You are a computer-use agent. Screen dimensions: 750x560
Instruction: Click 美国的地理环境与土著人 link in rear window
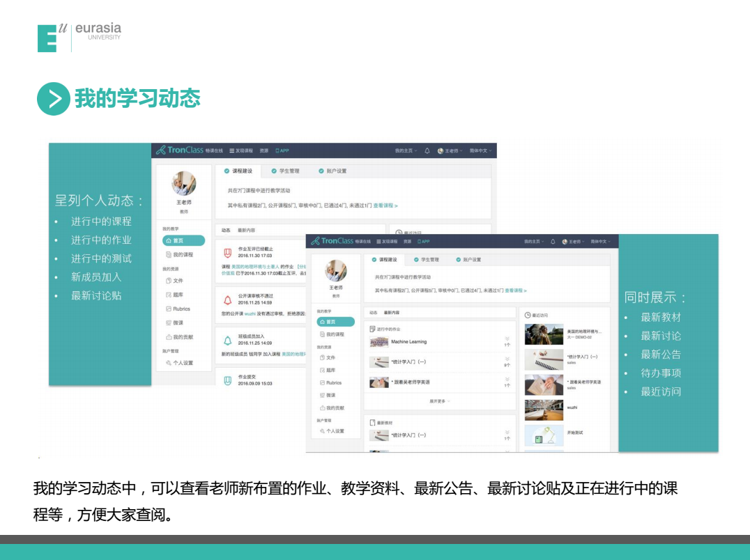click(255, 267)
